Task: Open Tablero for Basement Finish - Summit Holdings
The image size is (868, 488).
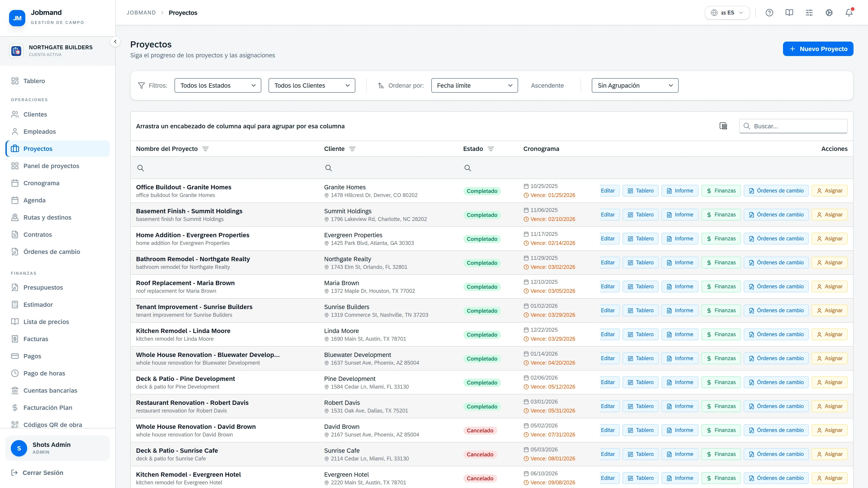Action: [640, 215]
